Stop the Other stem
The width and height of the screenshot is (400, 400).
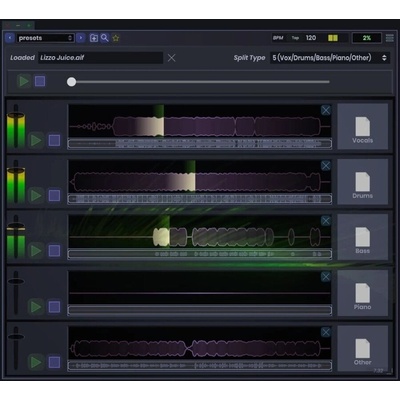[x=54, y=362]
